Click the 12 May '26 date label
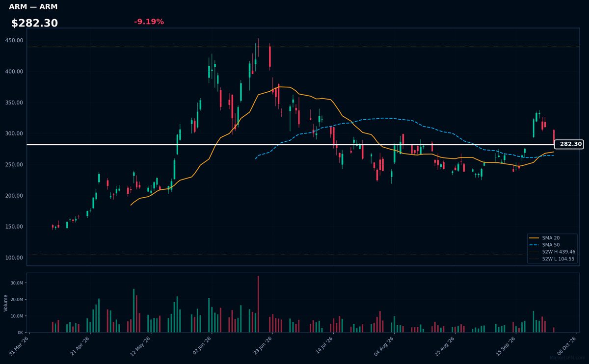The image size is (589, 364). coord(141,346)
